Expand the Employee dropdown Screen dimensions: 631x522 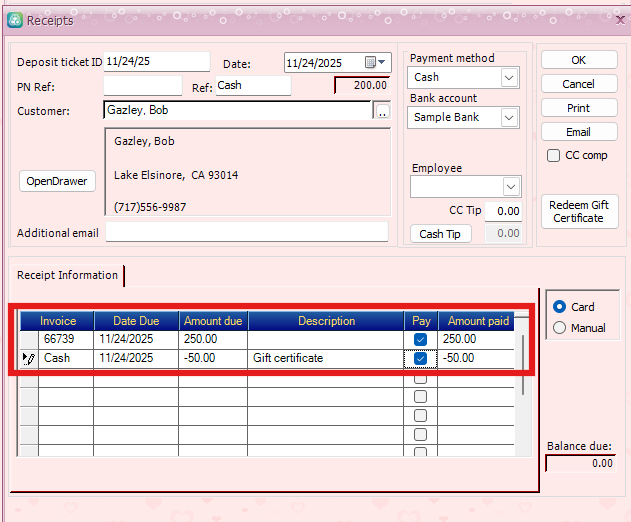pyautogui.click(x=511, y=187)
